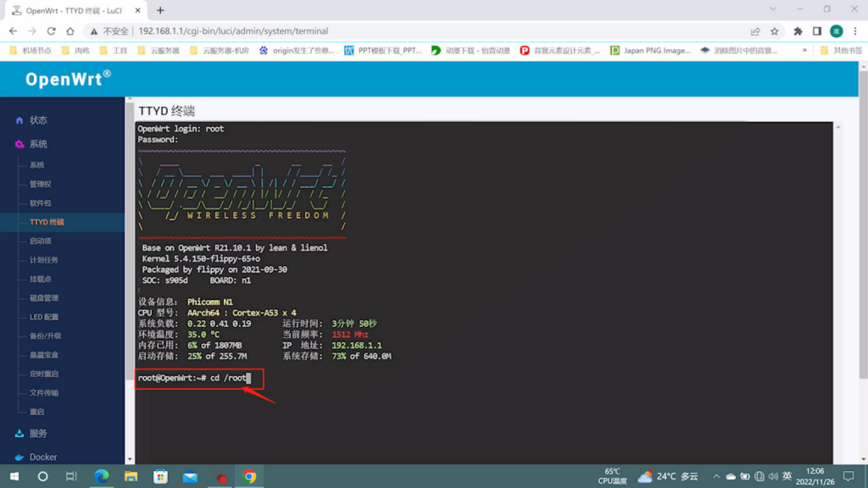This screenshot has width=868, height=488.
Task: Open OneDrive cloud icon in system tray
Action: click(x=731, y=476)
